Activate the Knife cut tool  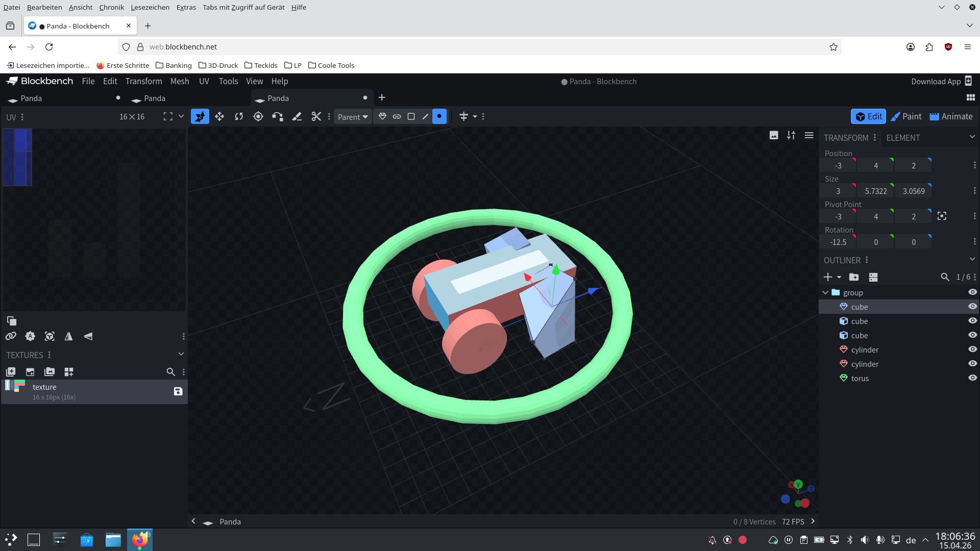(316, 116)
